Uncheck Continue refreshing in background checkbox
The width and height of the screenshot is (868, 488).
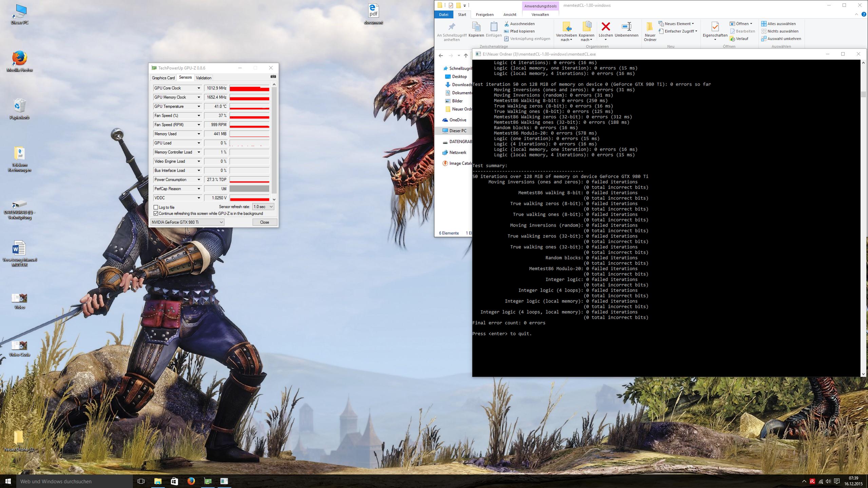156,213
